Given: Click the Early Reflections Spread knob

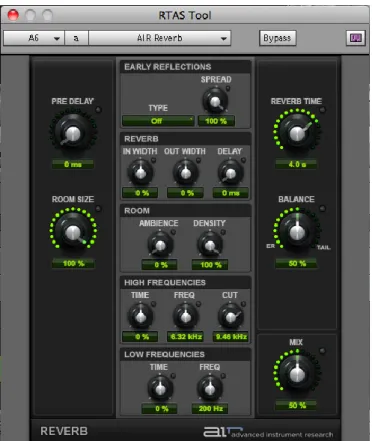Looking at the screenshot, I should click(216, 101).
